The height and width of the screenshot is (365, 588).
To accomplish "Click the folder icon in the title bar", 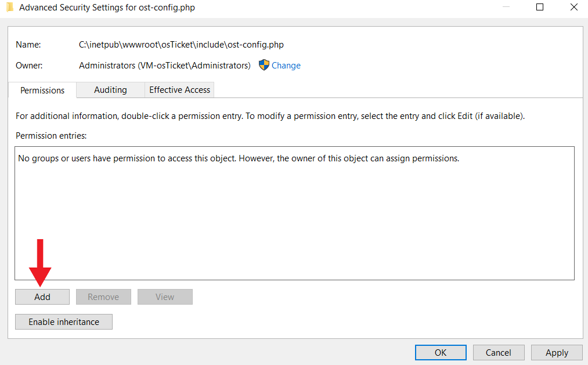I will click(x=10, y=7).
